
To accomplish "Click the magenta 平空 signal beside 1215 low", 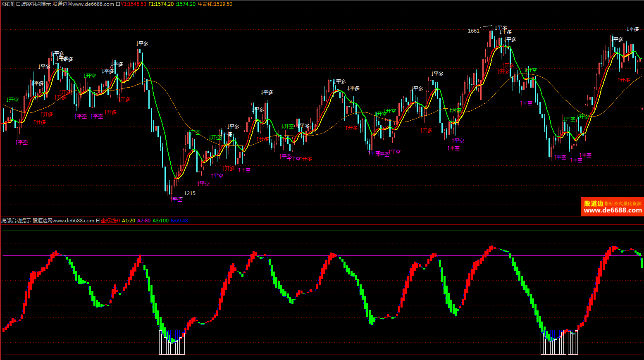I will (177, 199).
